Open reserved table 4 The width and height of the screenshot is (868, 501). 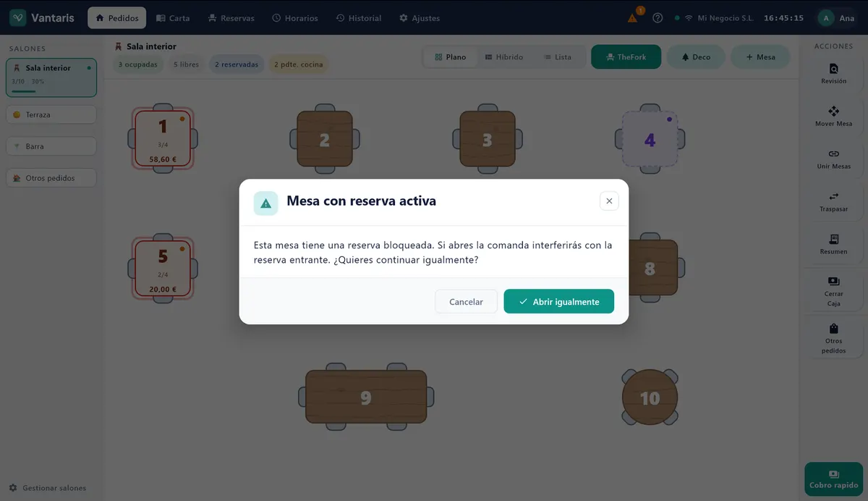tap(650, 139)
